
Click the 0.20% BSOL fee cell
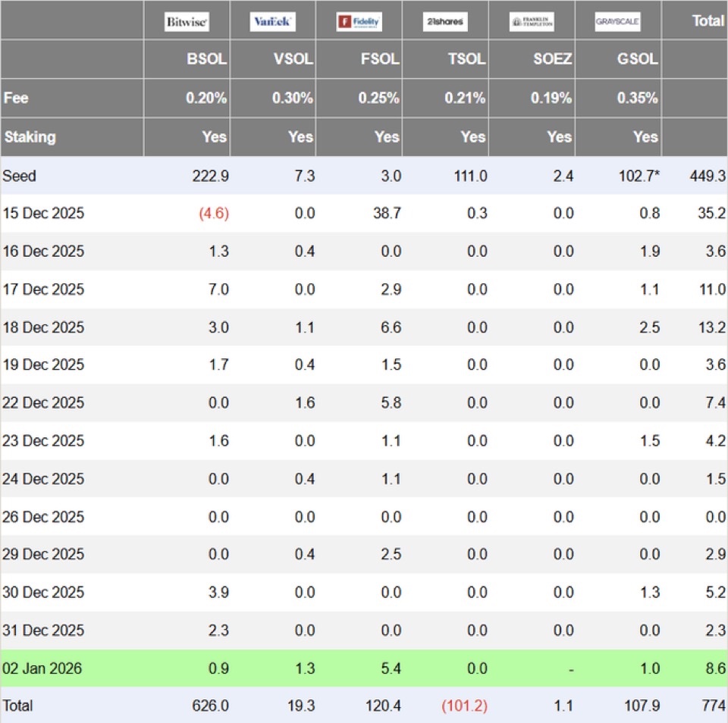(206, 98)
